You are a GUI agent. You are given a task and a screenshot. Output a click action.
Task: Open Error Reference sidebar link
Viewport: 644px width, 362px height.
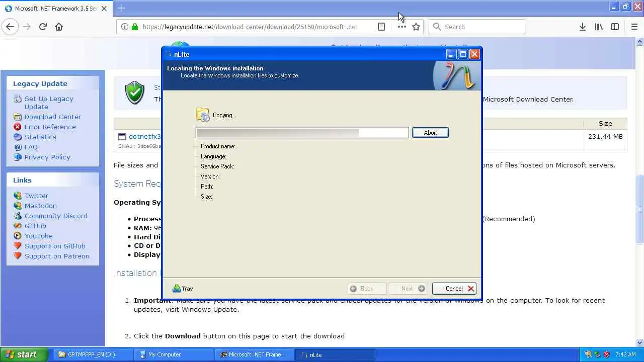50,127
